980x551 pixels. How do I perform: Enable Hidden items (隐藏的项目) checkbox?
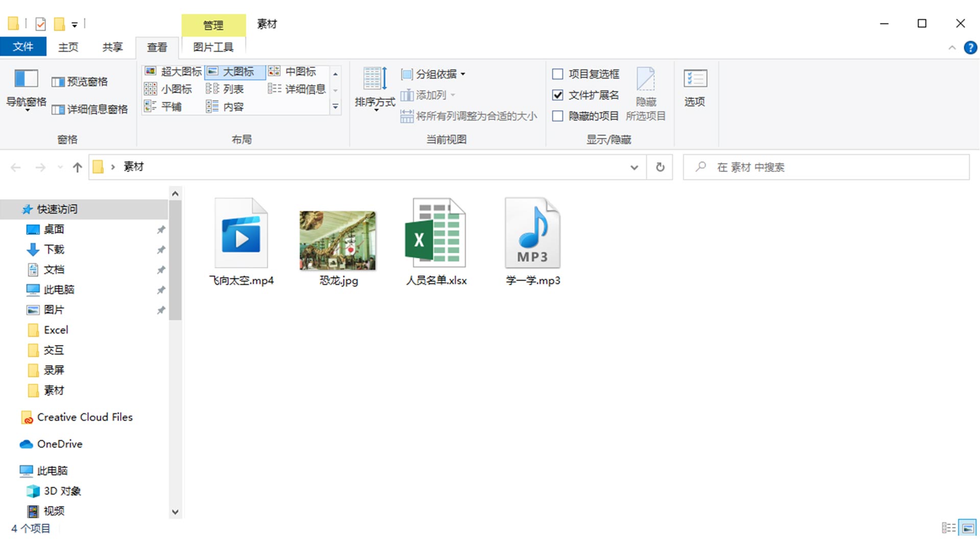tap(558, 116)
